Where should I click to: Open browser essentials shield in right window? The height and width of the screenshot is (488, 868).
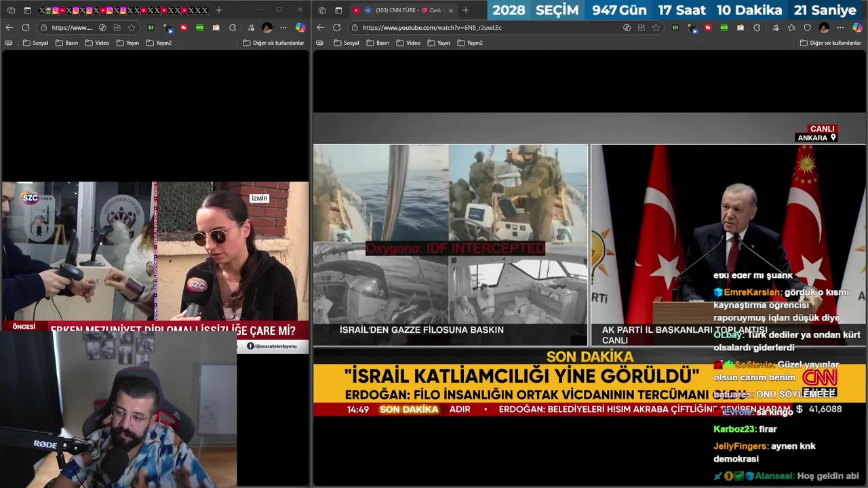808,28
